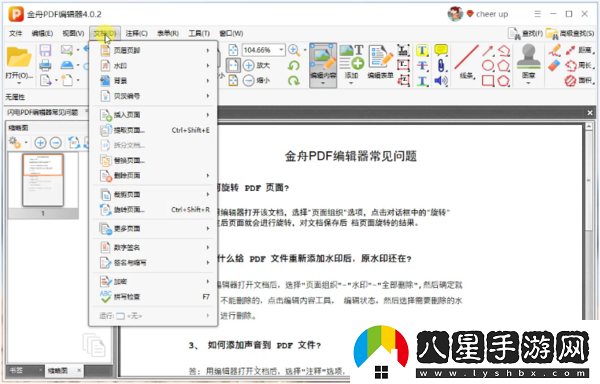600x384 pixels.
Task: Select the 闪电PDF编辑器常见问题 document tab
Action: pyautogui.click(x=43, y=112)
